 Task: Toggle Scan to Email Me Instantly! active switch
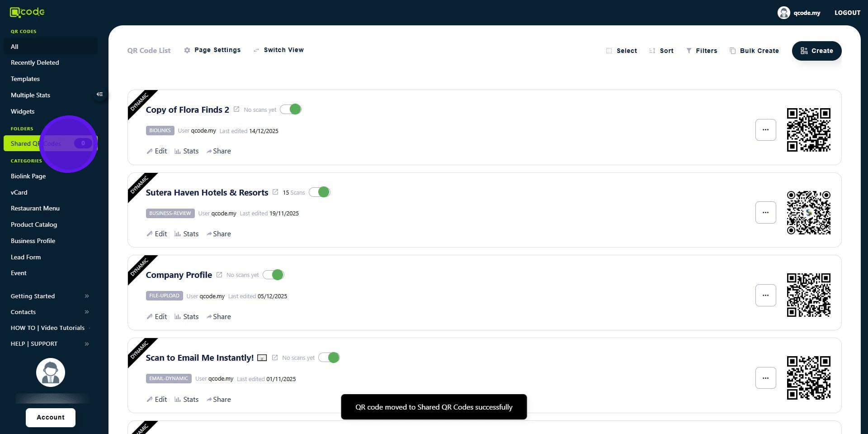[329, 358]
